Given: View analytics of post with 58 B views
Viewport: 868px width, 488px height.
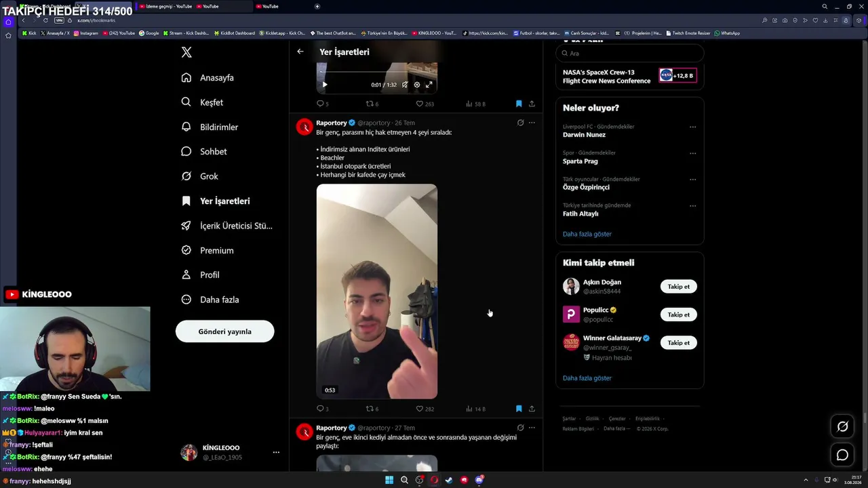Looking at the screenshot, I should point(475,104).
